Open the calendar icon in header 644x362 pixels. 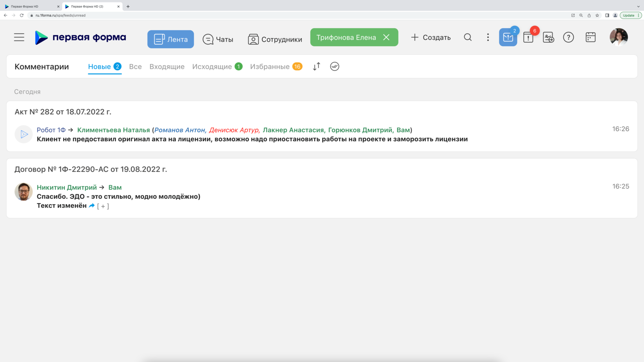[590, 37]
